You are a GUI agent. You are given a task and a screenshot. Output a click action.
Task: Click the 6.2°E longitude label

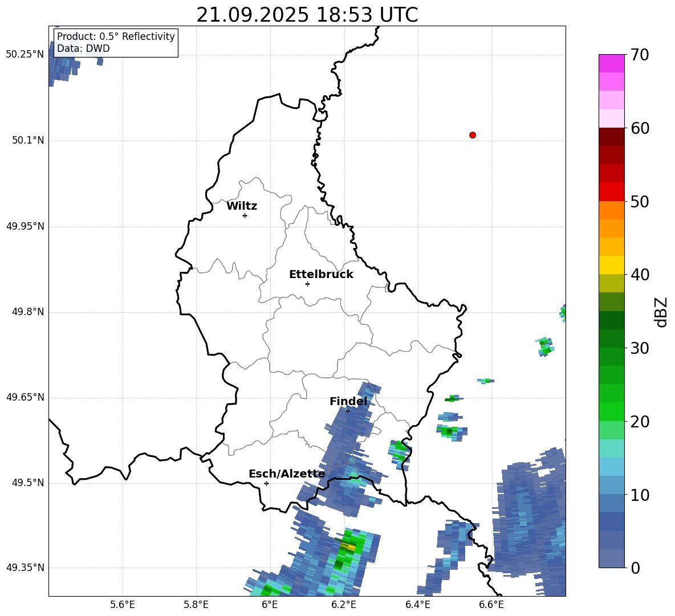click(x=344, y=605)
